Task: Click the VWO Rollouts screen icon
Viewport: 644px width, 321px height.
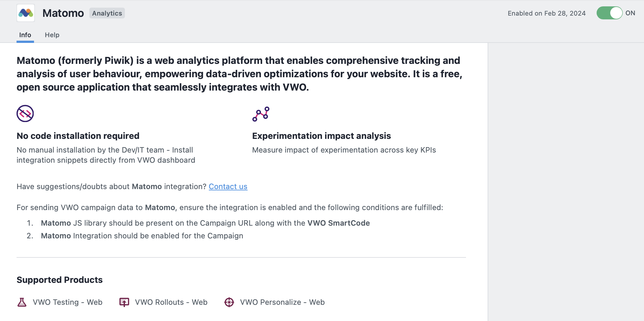Action: click(x=124, y=302)
